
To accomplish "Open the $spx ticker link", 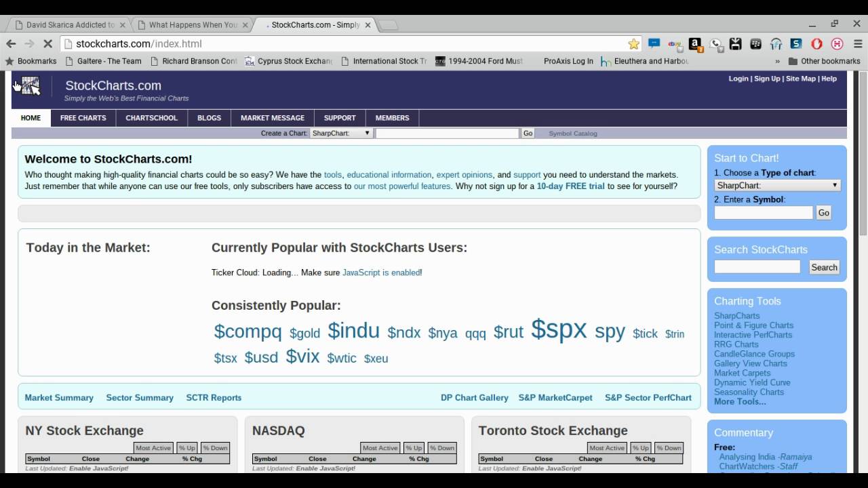I will 559,329.
